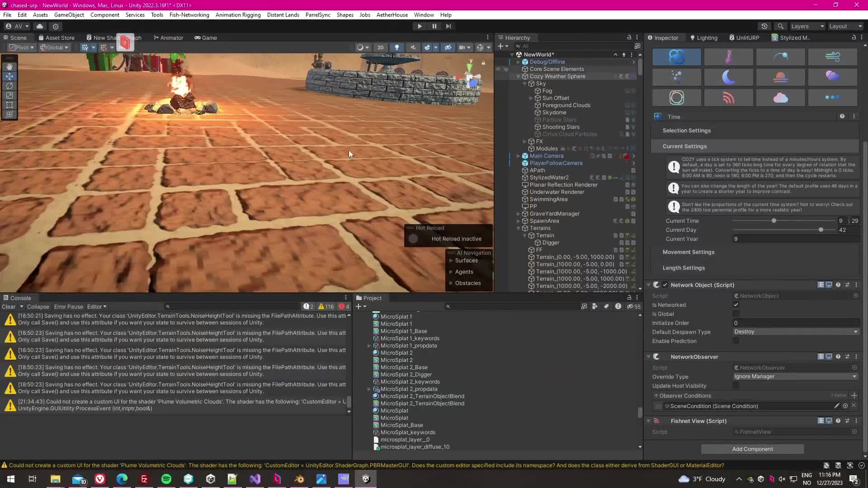Open the Fish-Networking menu
The width and height of the screenshot is (868, 488).
(189, 15)
